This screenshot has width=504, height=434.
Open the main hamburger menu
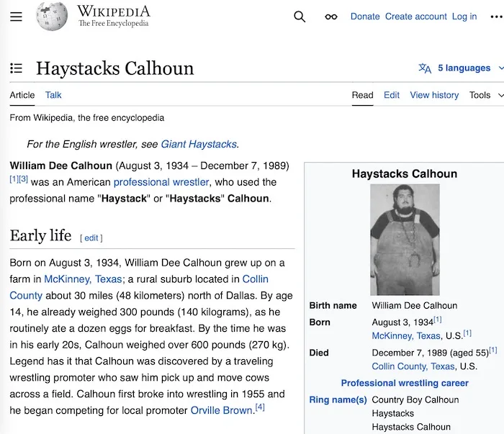[x=16, y=17]
